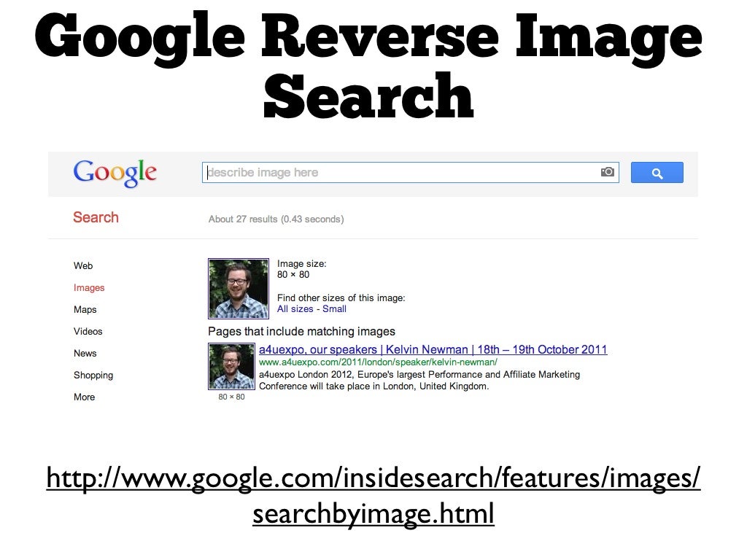The image size is (747, 560).
Task: Click the Google Reverse Image Search title
Action: tap(368, 65)
